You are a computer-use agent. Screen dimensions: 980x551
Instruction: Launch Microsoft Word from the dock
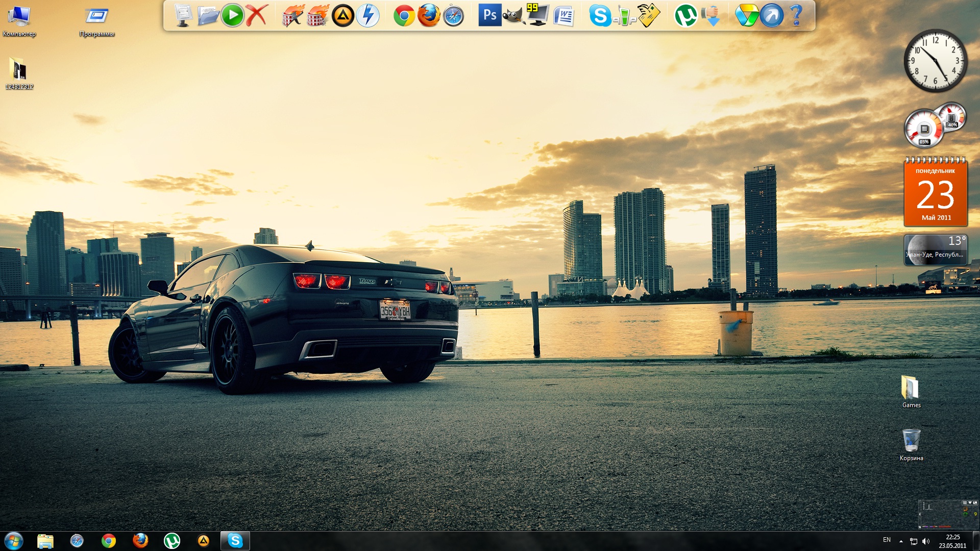point(563,16)
